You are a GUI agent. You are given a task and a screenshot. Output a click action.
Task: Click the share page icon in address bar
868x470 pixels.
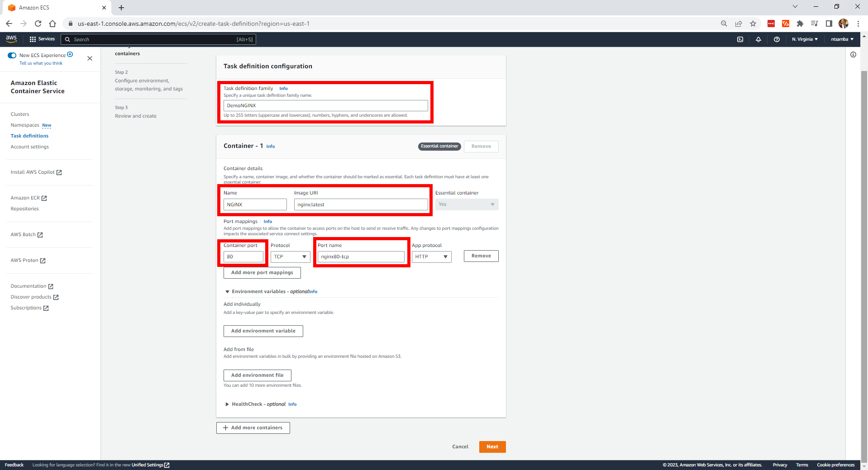click(739, 24)
